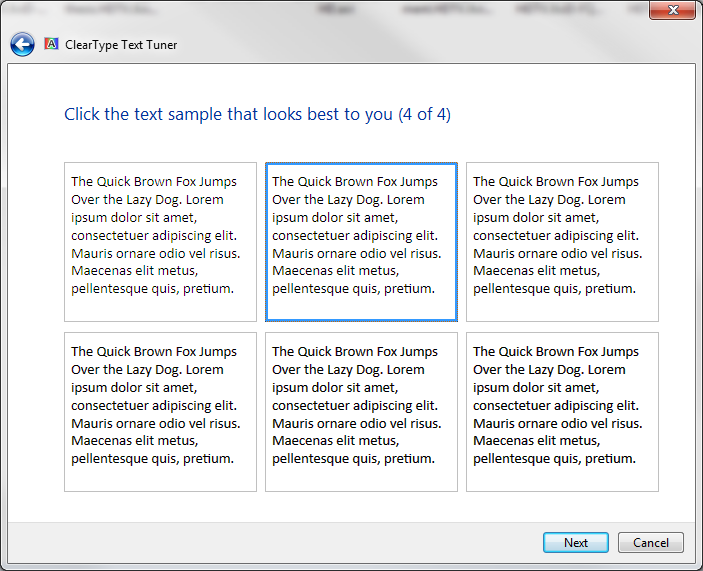Viewport: 703px width, 571px height.
Task: Click 'The Quick Brown Fox Jumps' in top-middle sample
Action: tap(355, 181)
